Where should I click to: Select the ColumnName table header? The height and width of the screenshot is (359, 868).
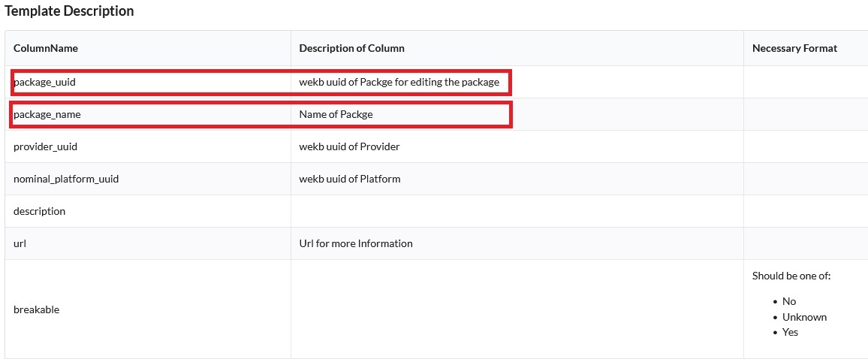46,48
